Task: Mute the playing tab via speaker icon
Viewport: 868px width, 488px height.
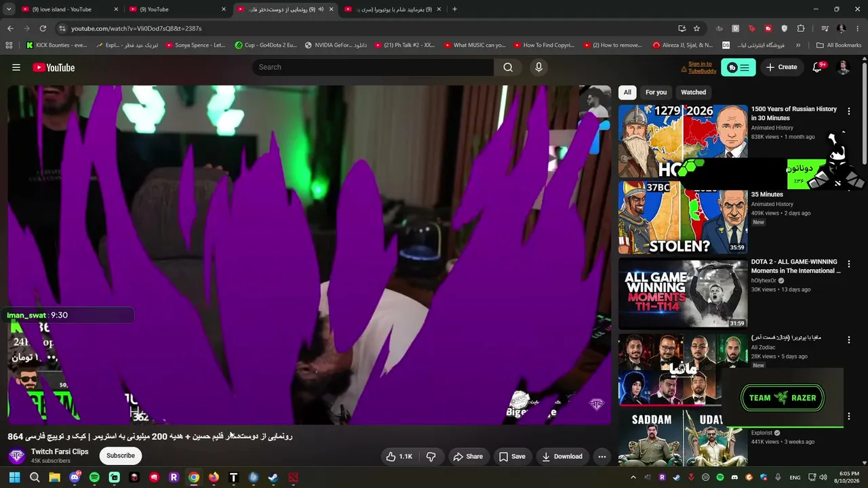Action: [321, 9]
